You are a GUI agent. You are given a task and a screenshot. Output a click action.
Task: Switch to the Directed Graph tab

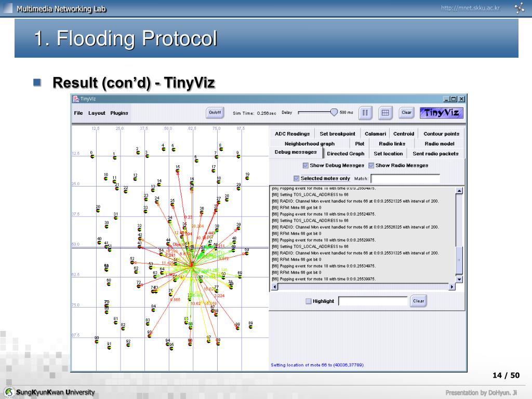coord(345,154)
